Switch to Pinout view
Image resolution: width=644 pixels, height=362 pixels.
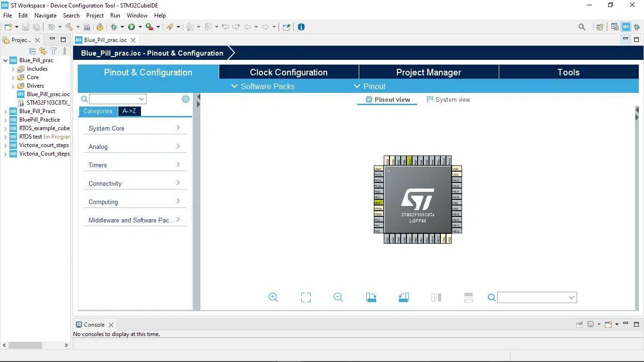388,99
